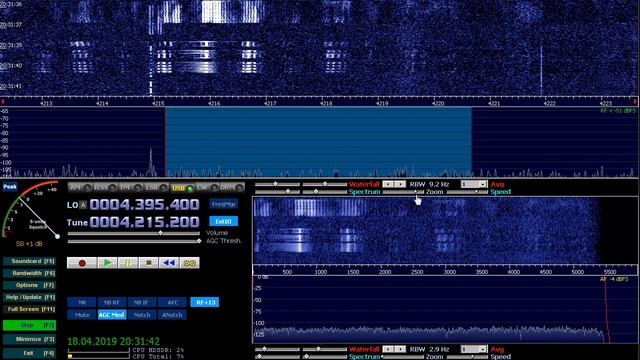This screenshot has width=640, height=360.
Task: Select AM demodulation mode
Action: click(x=80, y=187)
